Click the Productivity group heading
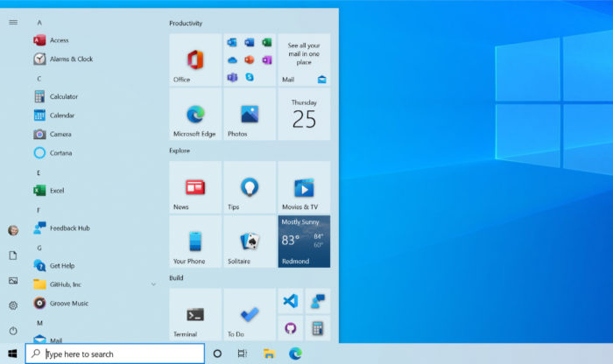This screenshot has width=613, height=364. pyautogui.click(x=186, y=23)
